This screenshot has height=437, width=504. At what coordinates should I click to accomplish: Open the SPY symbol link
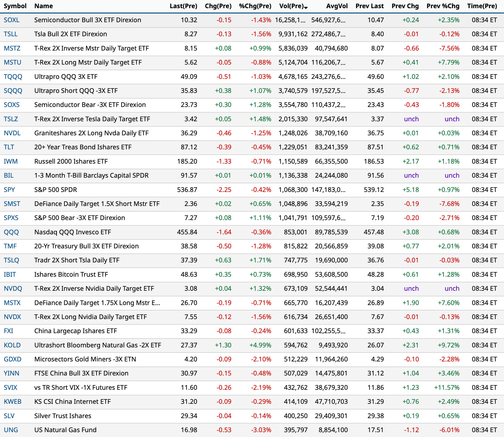(x=9, y=190)
